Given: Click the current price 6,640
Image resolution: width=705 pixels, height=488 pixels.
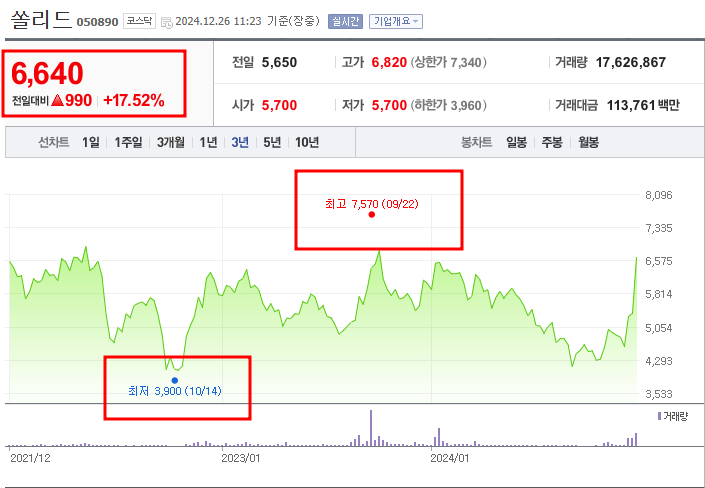Looking at the screenshot, I should [47, 73].
